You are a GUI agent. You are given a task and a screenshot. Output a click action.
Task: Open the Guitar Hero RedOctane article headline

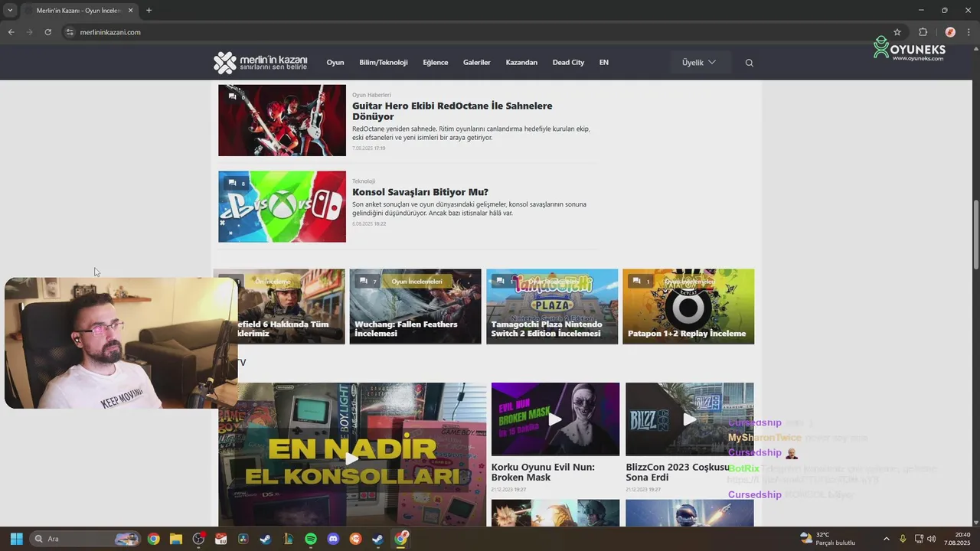click(452, 111)
